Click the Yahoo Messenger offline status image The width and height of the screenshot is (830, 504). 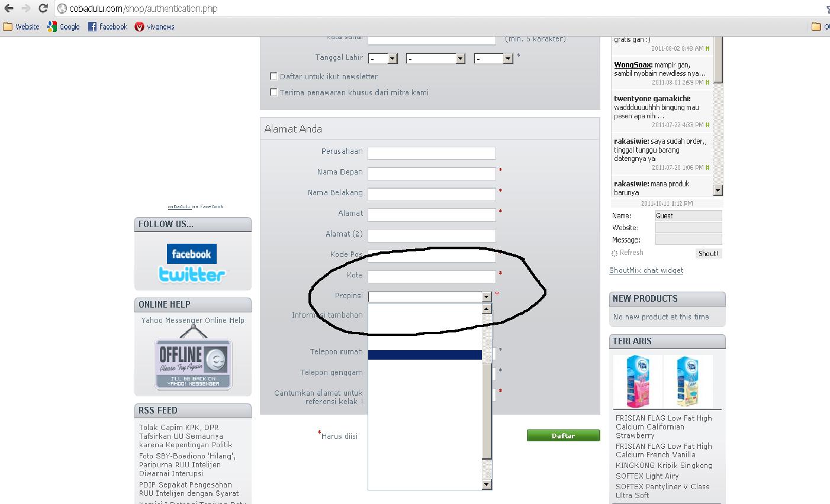pyautogui.click(x=193, y=364)
